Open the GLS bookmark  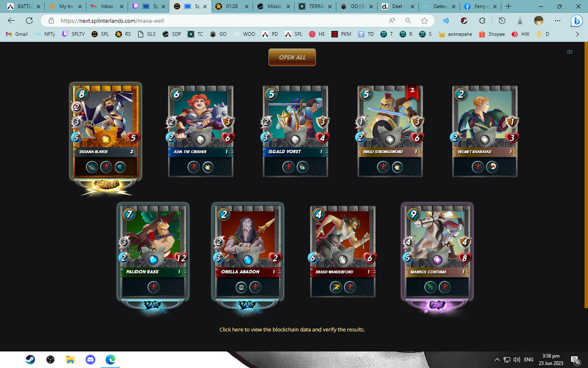[x=147, y=34]
